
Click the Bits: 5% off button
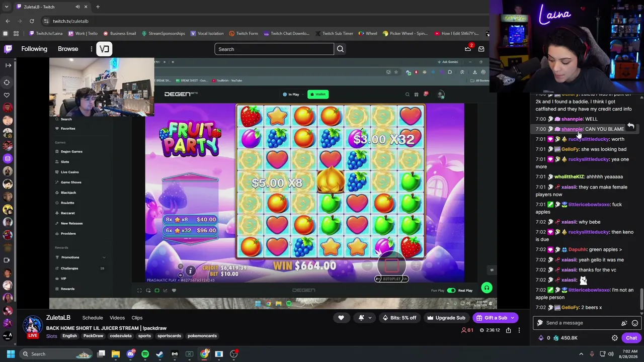399,318
